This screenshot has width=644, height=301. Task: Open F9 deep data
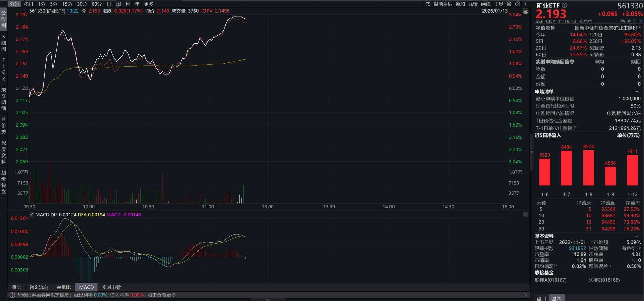(x=428, y=4)
